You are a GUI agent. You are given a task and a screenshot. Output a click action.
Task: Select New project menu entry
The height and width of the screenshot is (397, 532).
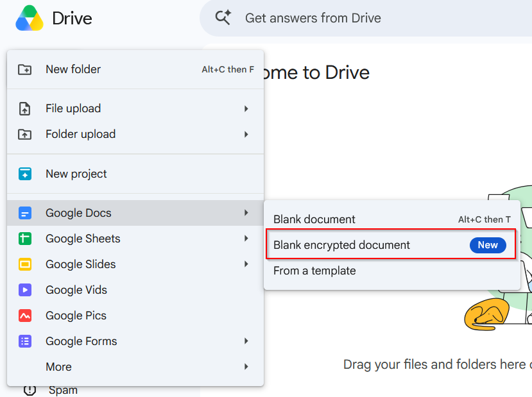(x=135, y=174)
